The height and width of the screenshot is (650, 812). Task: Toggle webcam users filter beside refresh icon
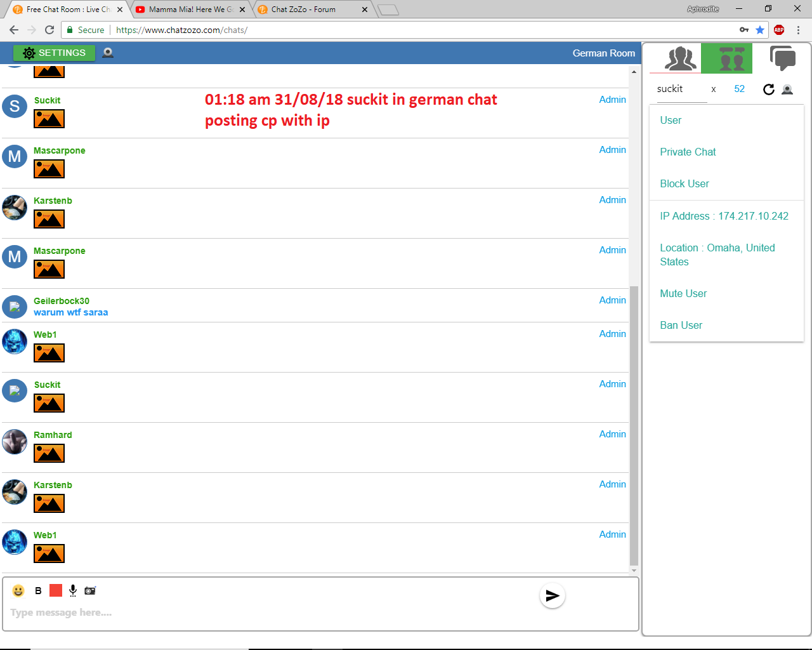click(787, 90)
